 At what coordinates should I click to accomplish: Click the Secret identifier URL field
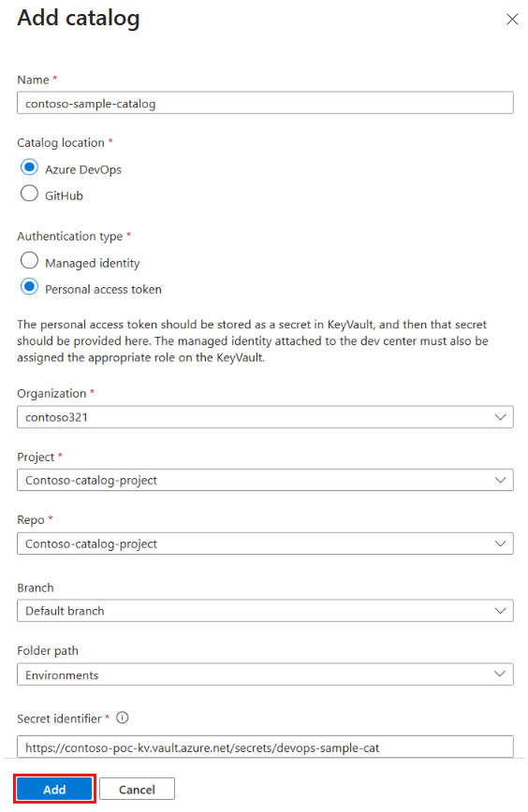point(265,747)
